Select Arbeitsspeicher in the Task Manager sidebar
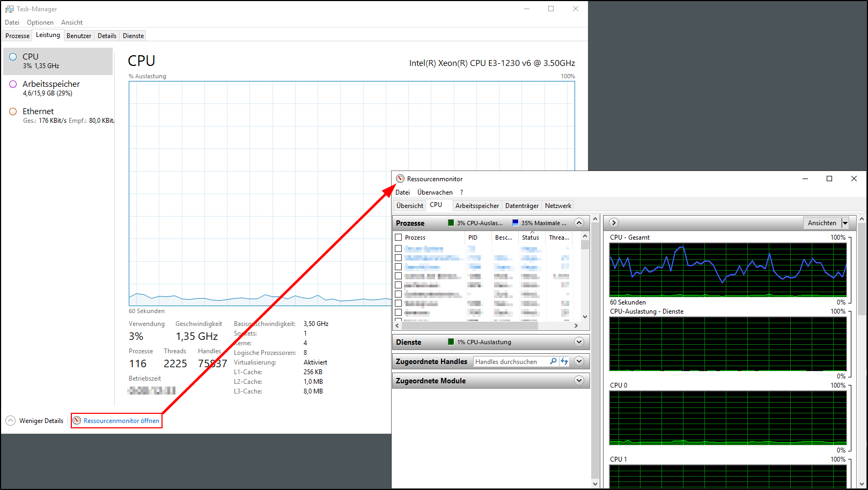This screenshot has height=490, width=868. tap(51, 88)
